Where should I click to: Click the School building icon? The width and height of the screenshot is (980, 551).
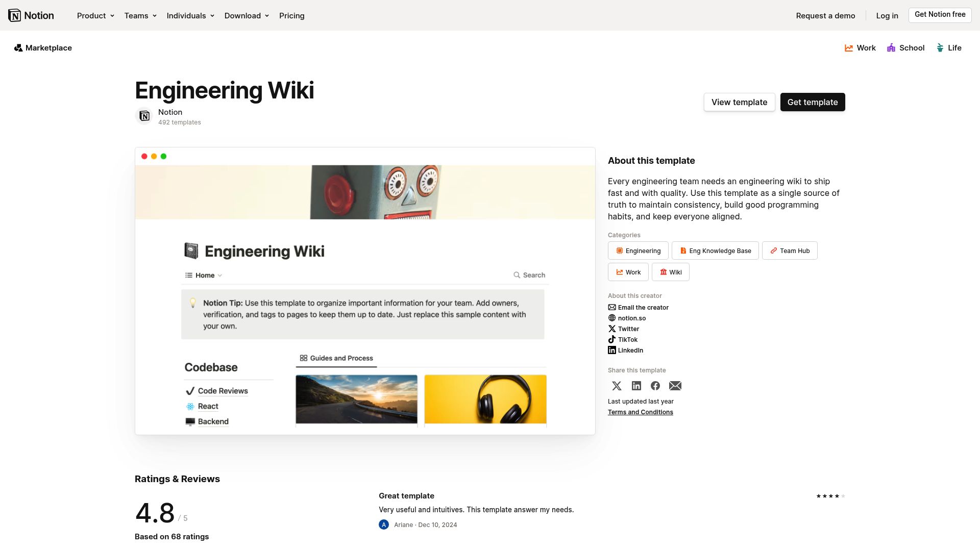891,48
